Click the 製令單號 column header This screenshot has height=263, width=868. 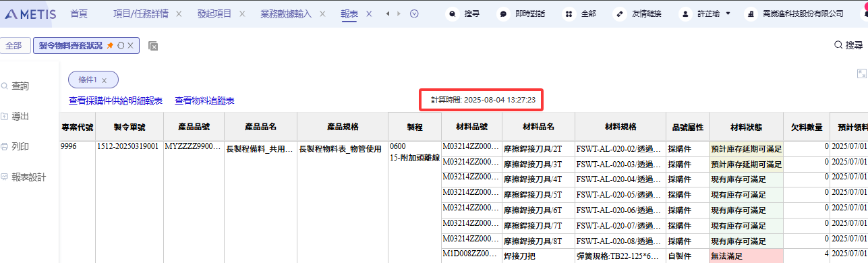tap(129, 127)
